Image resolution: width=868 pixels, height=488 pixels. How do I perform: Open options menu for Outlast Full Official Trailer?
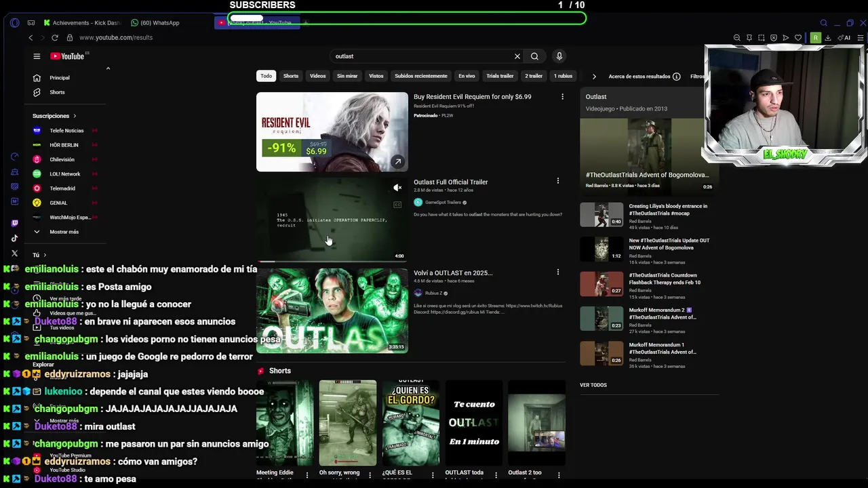click(x=558, y=181)
